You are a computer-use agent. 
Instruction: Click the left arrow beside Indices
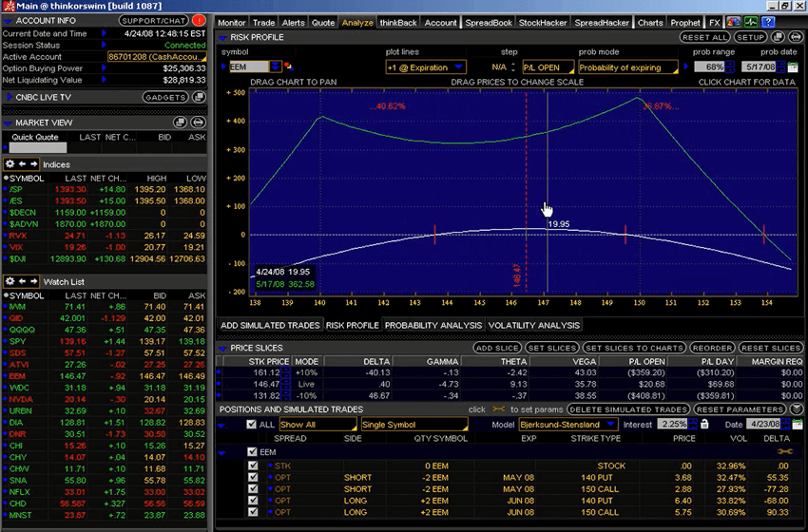(22, 163)
